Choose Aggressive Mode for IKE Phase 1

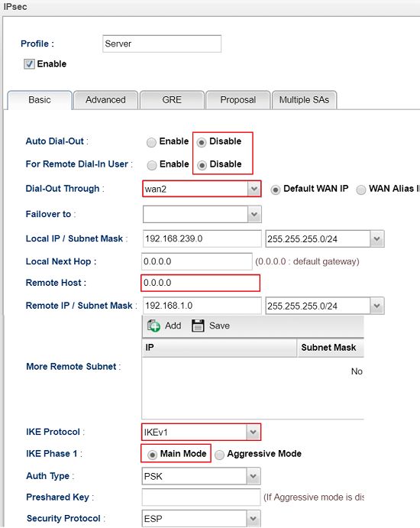coord(219,455)
